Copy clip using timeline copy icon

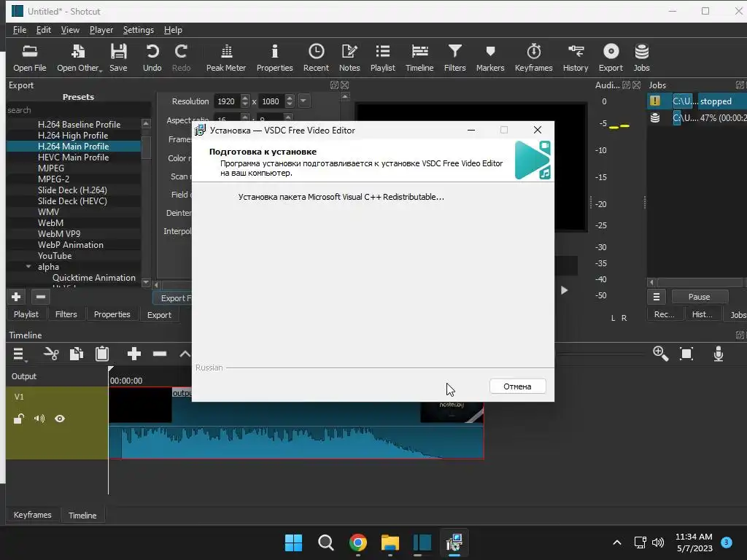[x=77, y=354]
